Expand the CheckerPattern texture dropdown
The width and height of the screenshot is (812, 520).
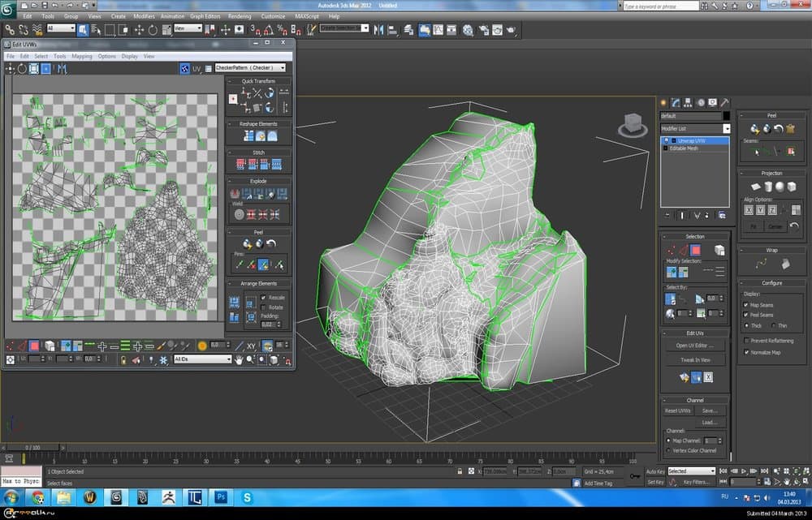[x=250, y=68]
